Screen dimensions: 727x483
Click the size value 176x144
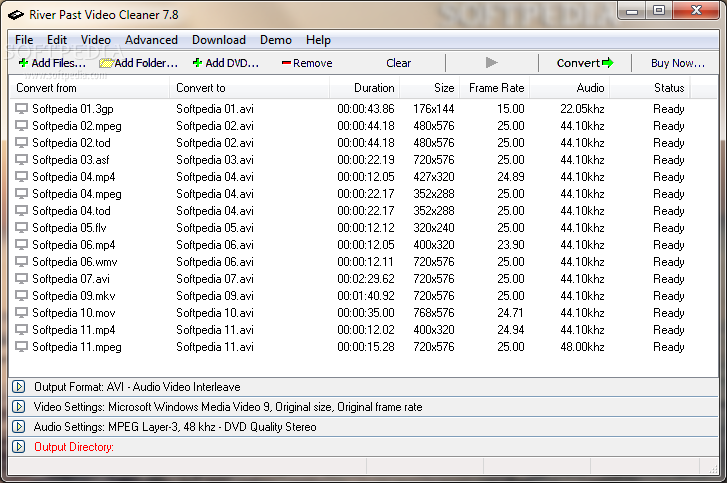[x=434, y=108]
